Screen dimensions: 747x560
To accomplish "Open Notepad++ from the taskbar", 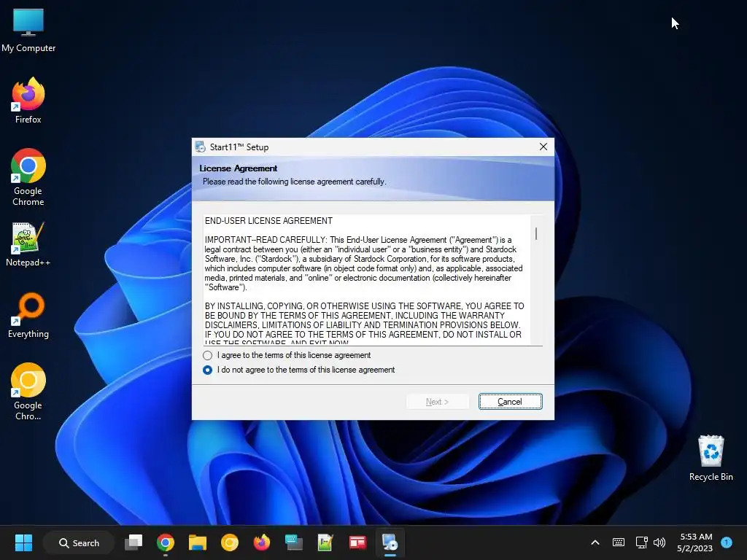I will pyautogui.click(x=325, y=542).
